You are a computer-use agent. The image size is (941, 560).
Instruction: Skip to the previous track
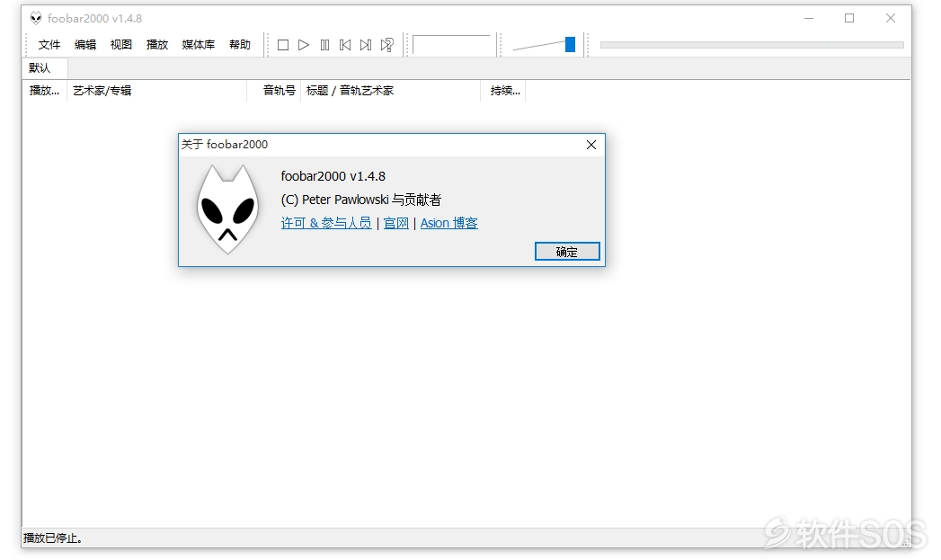click(345, 45)
